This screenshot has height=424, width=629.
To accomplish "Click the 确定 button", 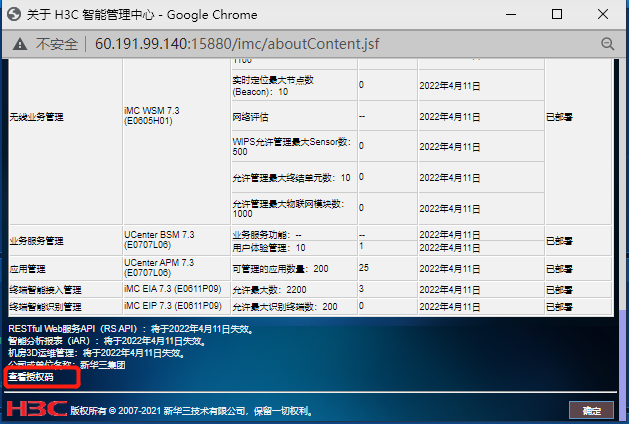I will (591, 410).
